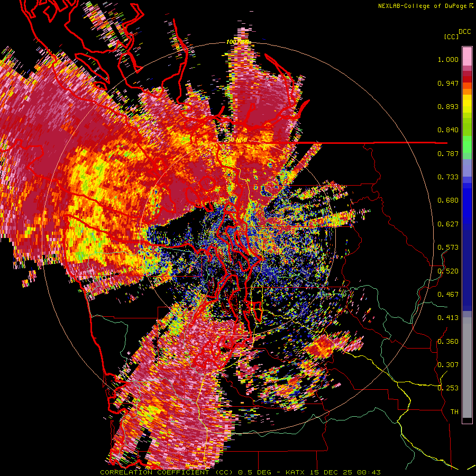Click the 0.360 scale value
The width and height of the screenshot is (476, 476).
[448, 342]
